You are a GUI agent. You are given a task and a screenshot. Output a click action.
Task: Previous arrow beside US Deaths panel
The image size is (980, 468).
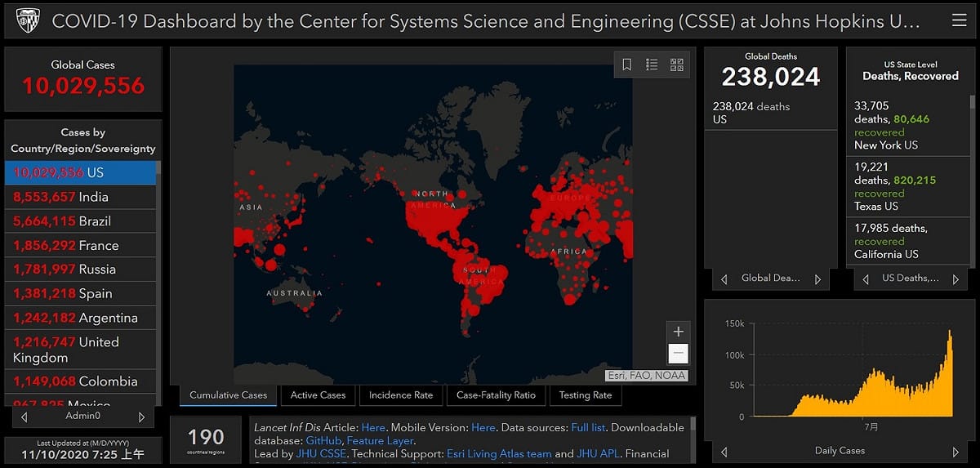pyautogui.click(x=866, y=279)
